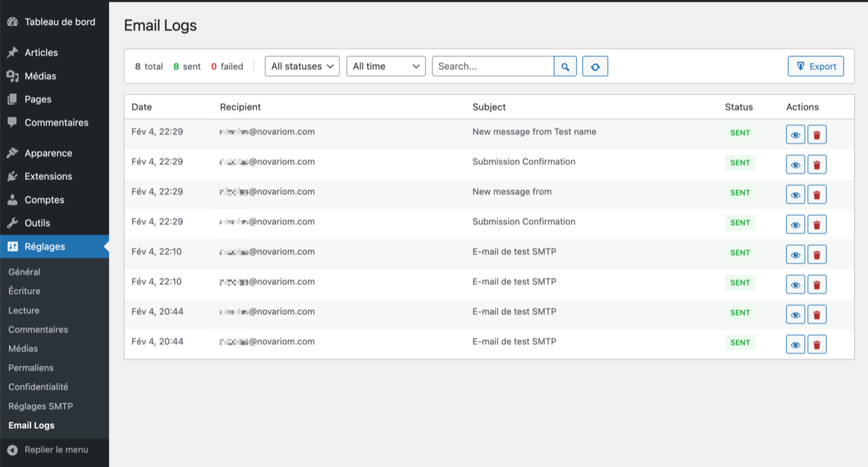This screenshot has height=467, width=868.
Task: Export the email logs
Action: [816, 66]
